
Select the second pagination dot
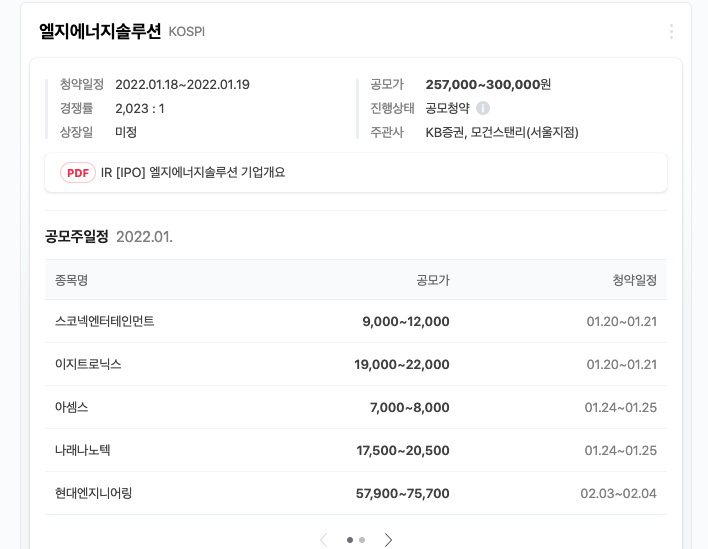(362, 540)
